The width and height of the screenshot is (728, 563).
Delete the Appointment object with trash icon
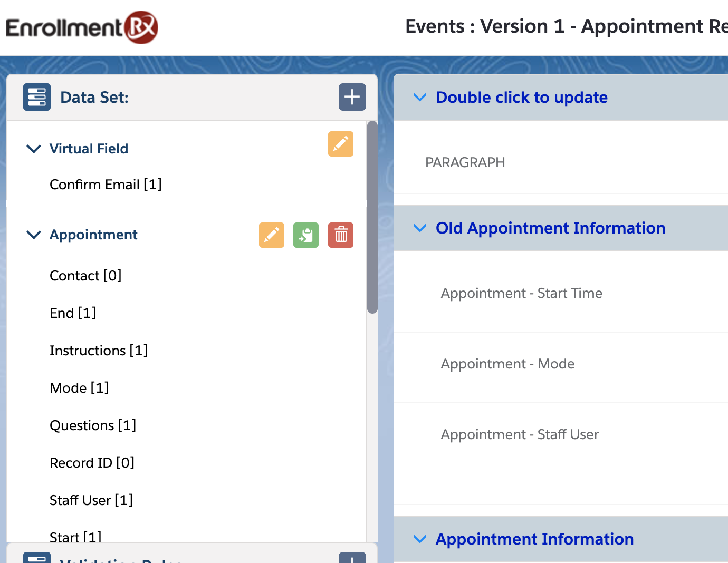click(341, 235)
